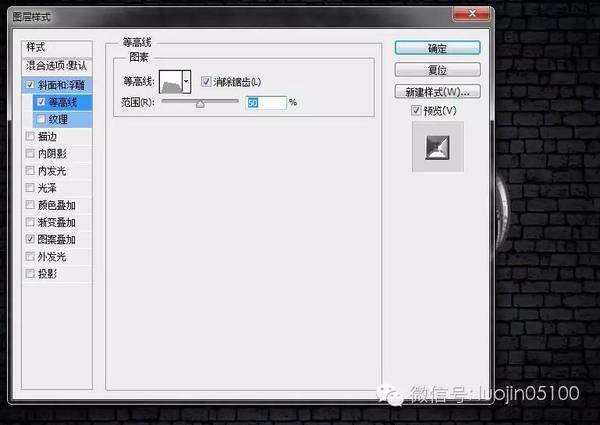Enable the 渐变叠加 checkbox
The width and height of the screenshot is (600, 425).
[30, 222]
